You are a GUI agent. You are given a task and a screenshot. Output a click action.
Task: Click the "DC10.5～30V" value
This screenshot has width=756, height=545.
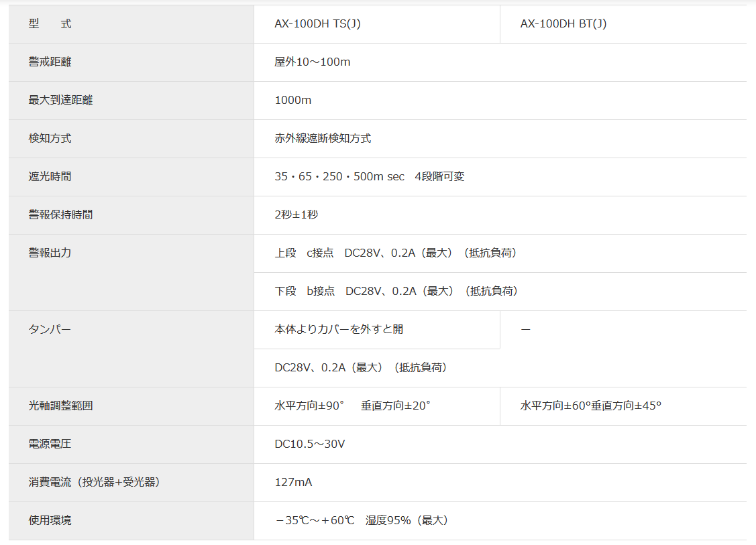point(310,444)
